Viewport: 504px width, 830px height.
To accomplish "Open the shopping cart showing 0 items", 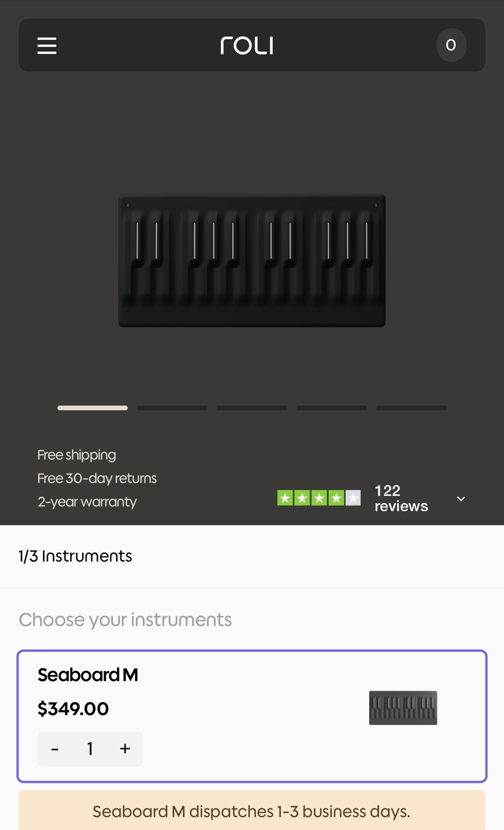I will pyautogui.click(x=451, y=45).
